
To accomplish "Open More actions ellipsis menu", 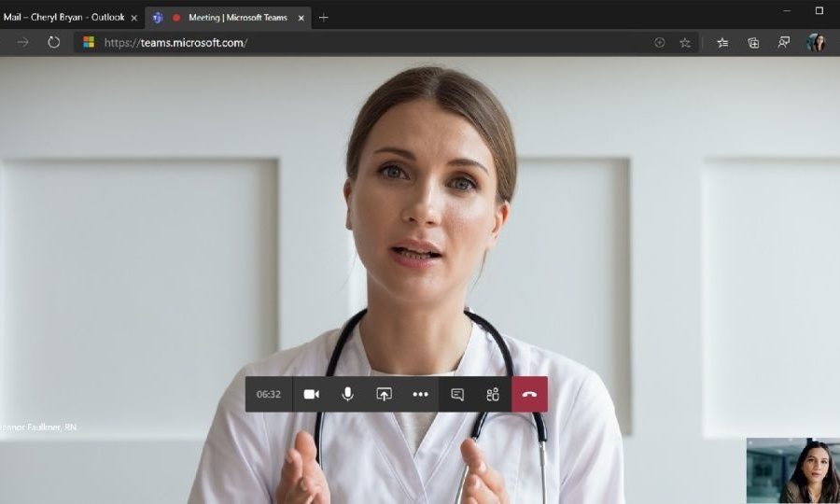I will [x=420, y=394].
